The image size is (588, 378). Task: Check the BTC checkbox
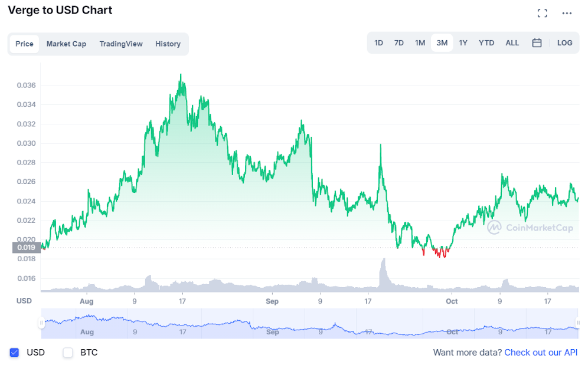pyautogui.click(x=68, y=353)
